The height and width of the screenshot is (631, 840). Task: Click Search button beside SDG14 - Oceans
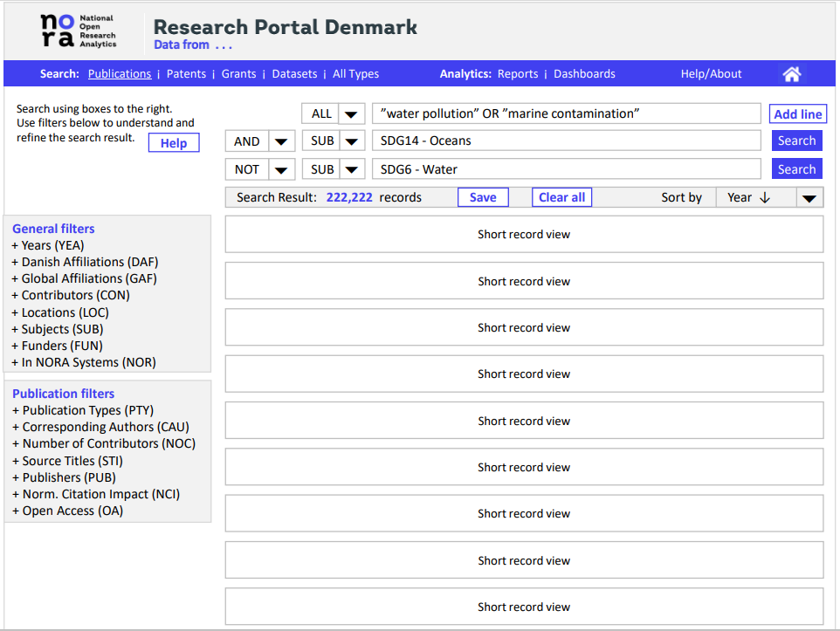pyautogui.click(x=796, y=141)
